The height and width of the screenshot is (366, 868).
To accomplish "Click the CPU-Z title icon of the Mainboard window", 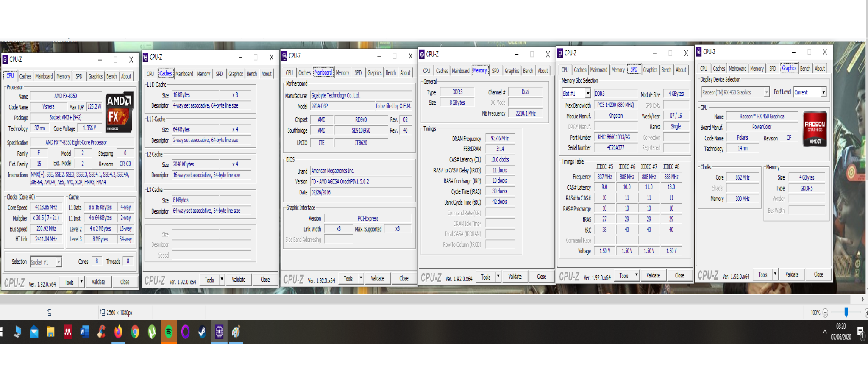I will (x=284, y=56).
